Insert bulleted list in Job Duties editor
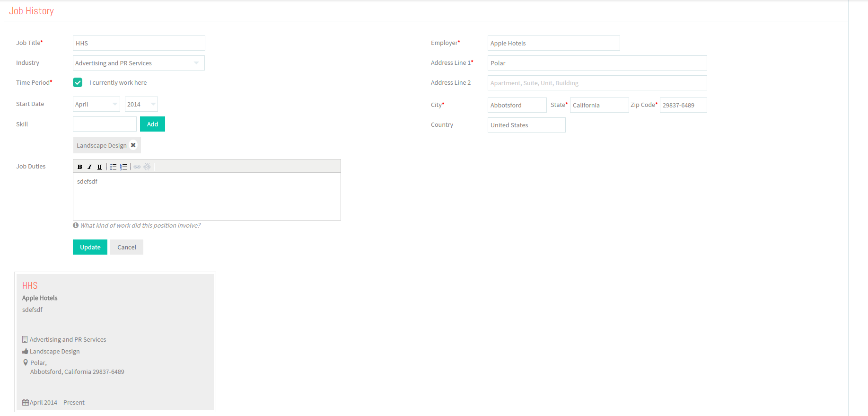868x416 pixels. [114, 167]
